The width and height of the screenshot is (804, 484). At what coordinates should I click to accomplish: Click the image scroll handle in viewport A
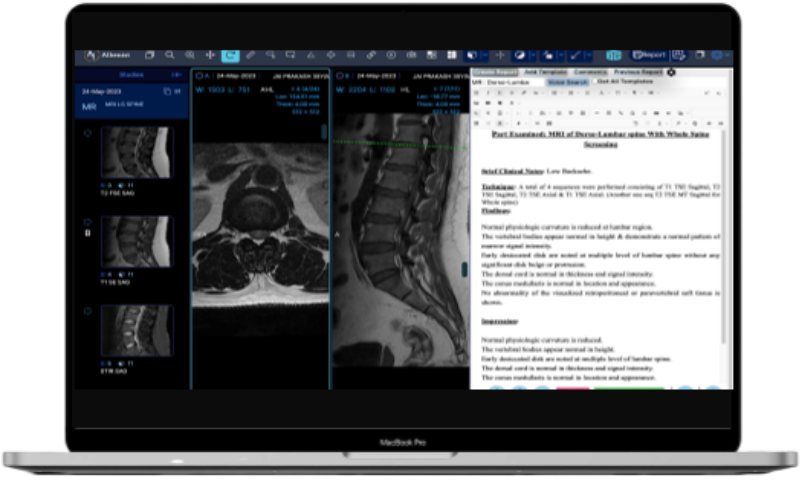click(x=324, y=132)
